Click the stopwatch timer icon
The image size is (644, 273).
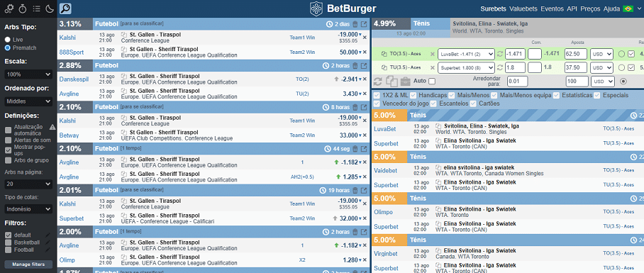click(x=23, y=9)
